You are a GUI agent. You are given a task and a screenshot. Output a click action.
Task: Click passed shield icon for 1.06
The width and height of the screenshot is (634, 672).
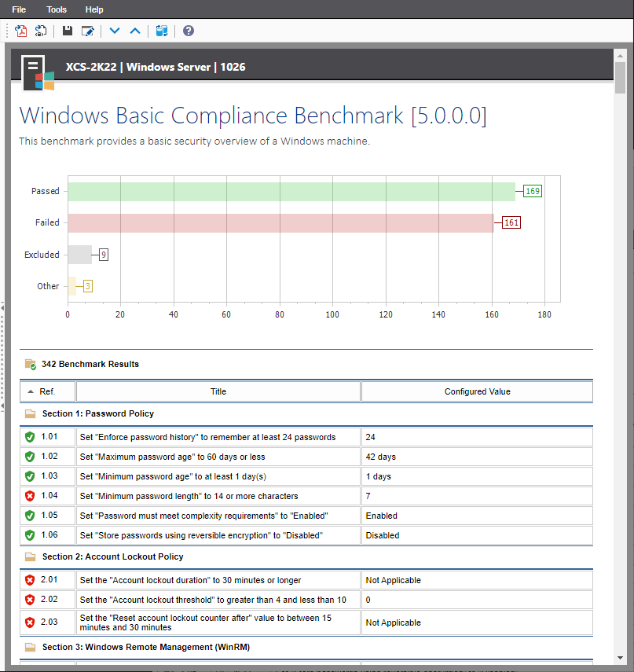tap(30, 535)
